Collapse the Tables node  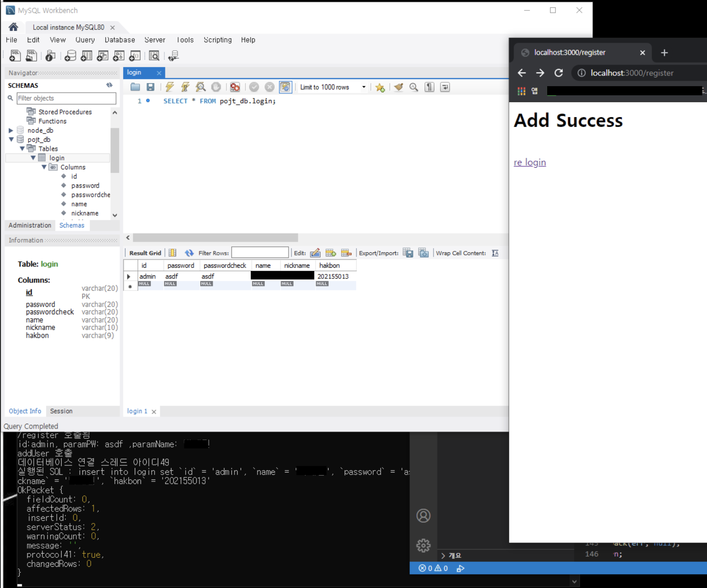click(x=22, y=148)
